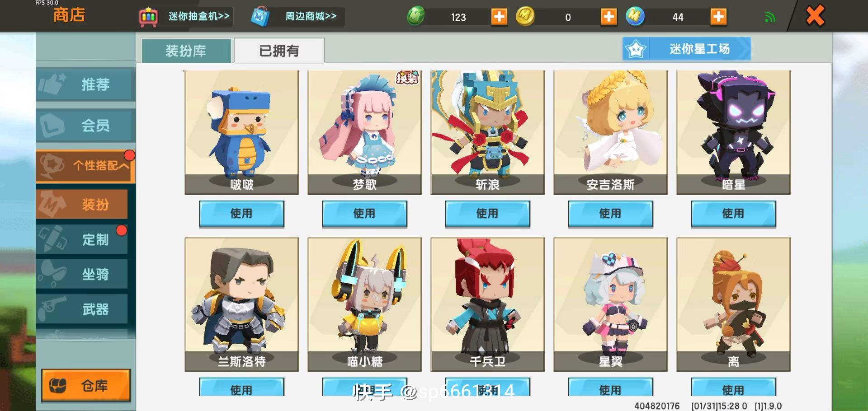The image size is (868, 411).
Task: Open the 推荐 category
Action: pos(85,84)
